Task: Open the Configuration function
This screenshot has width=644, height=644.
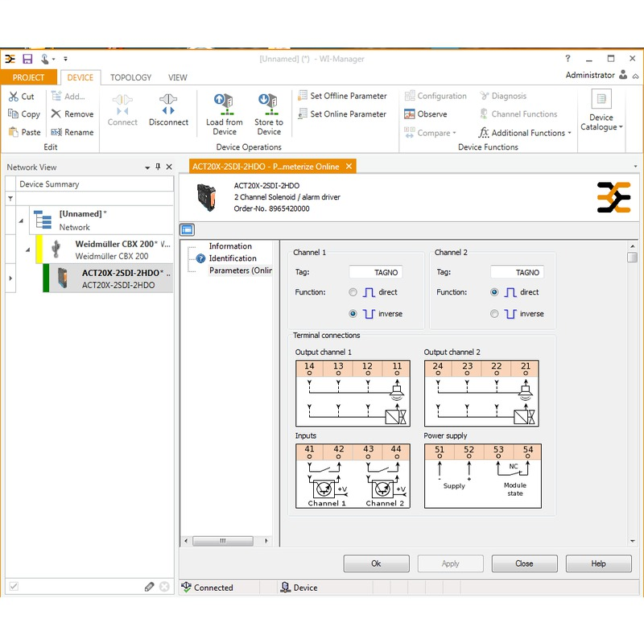Action: (x=436, y=96)
